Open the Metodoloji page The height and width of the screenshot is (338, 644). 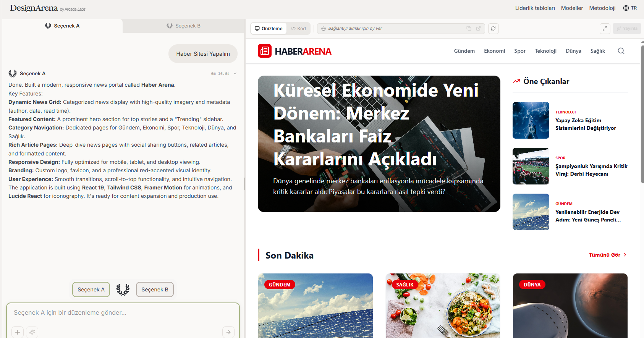(x=602, y=8)
